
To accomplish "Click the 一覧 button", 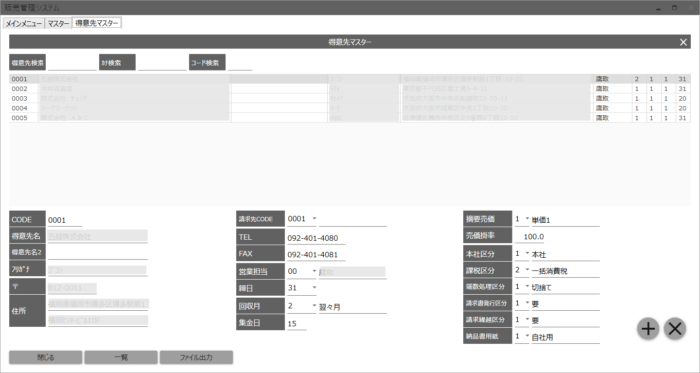I will (121, 357).
